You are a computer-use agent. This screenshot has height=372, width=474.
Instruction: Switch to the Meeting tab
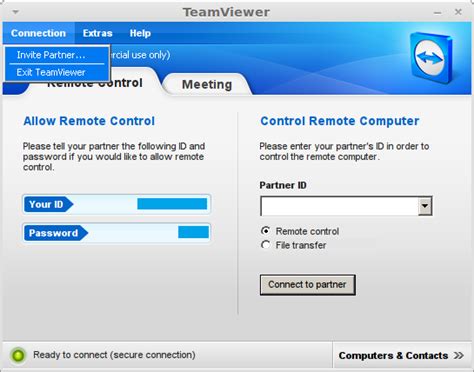pyautogui.click(x=207, y=84)
